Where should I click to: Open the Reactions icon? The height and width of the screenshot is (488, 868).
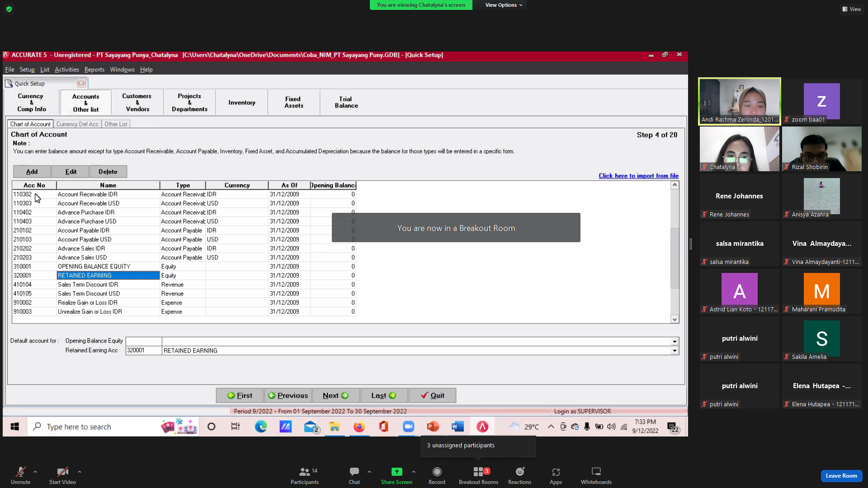pyautogui.click(x=520, y=472)
